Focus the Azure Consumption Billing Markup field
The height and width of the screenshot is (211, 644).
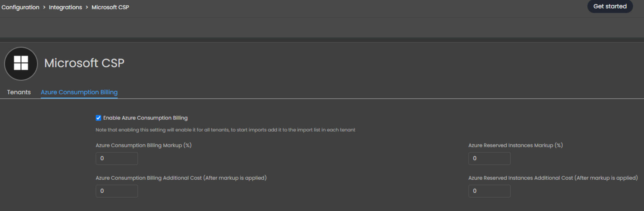(x=117, y=158)
